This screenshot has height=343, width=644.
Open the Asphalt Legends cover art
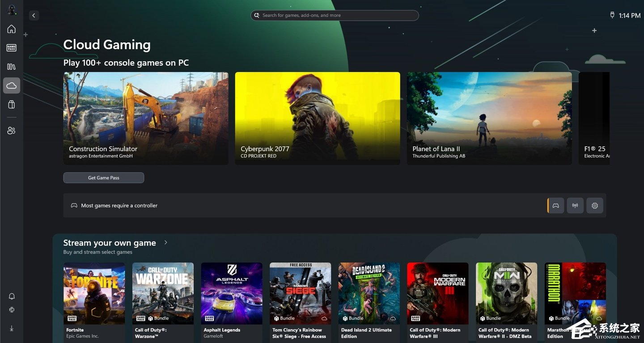(232, 293)
